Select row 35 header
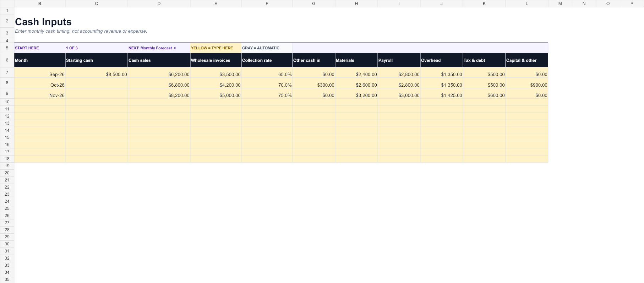The width and height of the screenshot is (644, 283). 7,279
